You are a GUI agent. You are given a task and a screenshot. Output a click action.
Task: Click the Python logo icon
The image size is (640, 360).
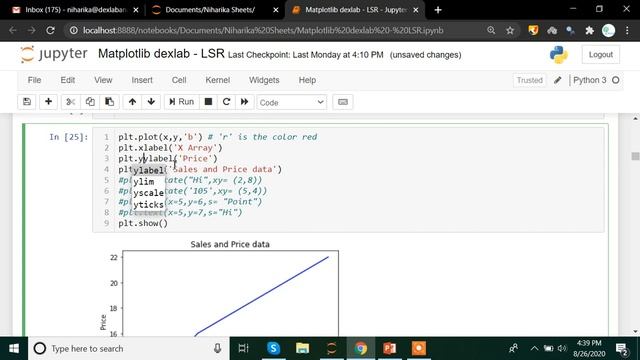point(558,55)
